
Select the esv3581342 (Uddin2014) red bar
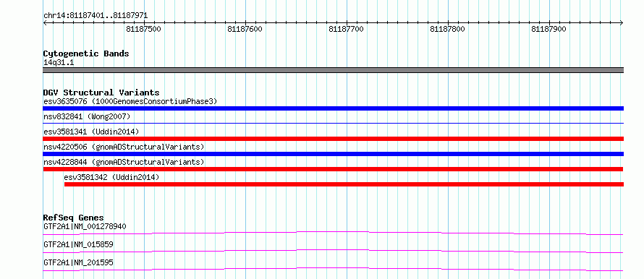(344, 184)
